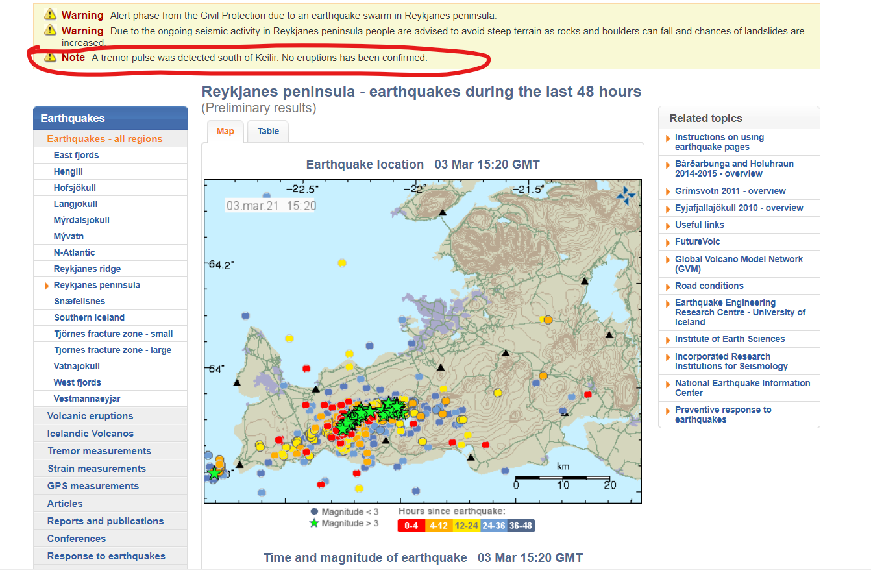Click the green star Magnitude > 3 legend icon
Viewport: 871px width, 588px height.
pyautogui.click(x=314, y=523)
